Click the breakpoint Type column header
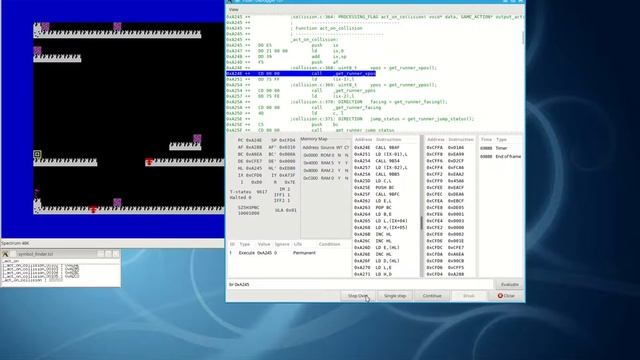The height and width of the screenshot is (360, 640). point(244,244)
